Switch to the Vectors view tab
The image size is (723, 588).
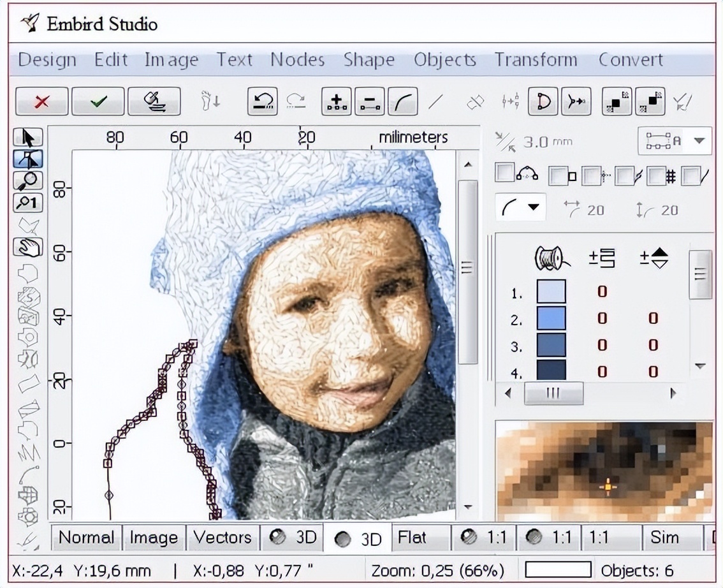click(223, 538)
